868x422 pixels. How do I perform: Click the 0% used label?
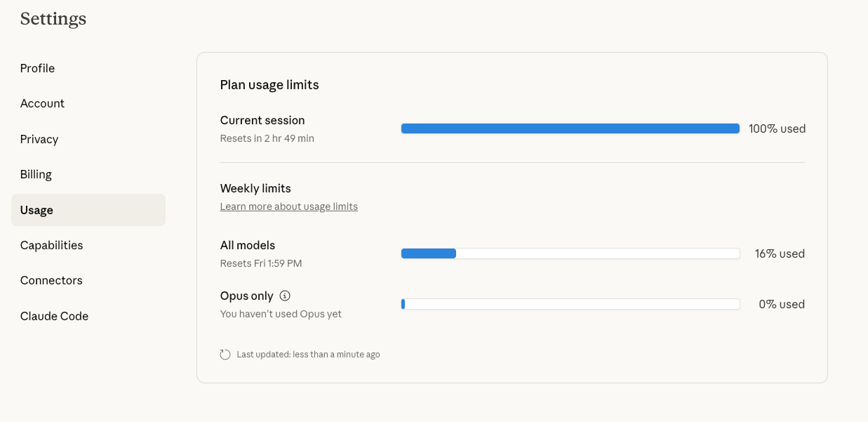782,304
